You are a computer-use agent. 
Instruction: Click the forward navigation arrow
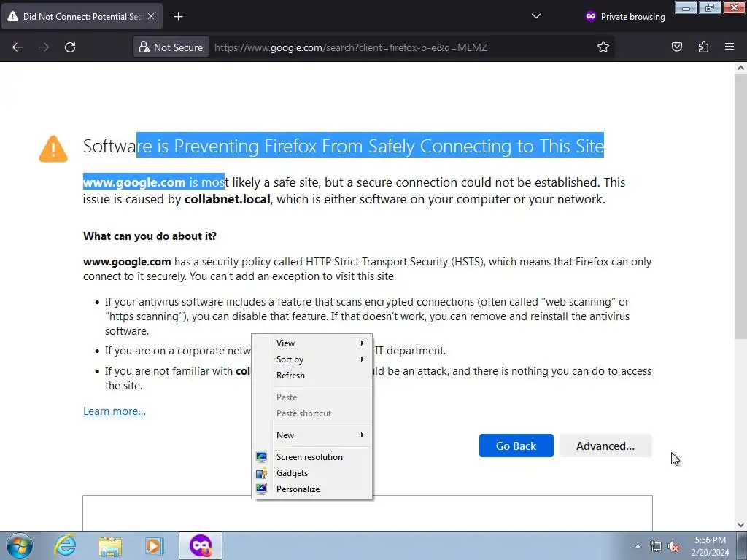point(44,47)
